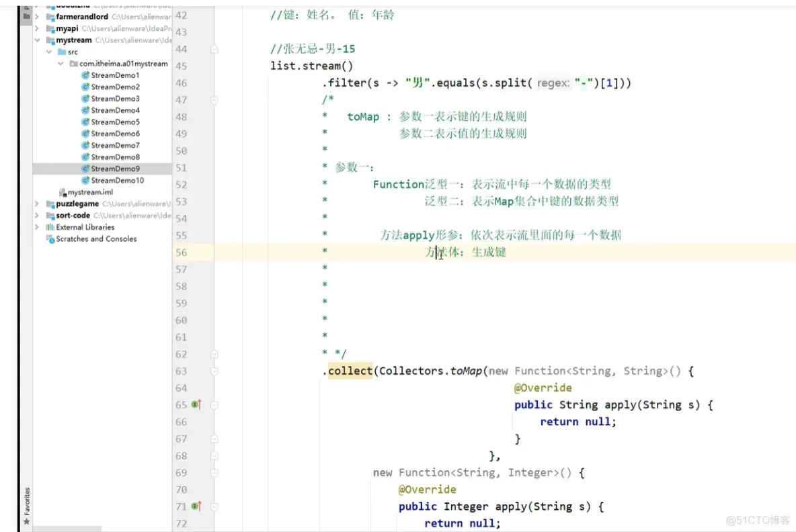Open StreamDemo2 in the project tree

115,87
